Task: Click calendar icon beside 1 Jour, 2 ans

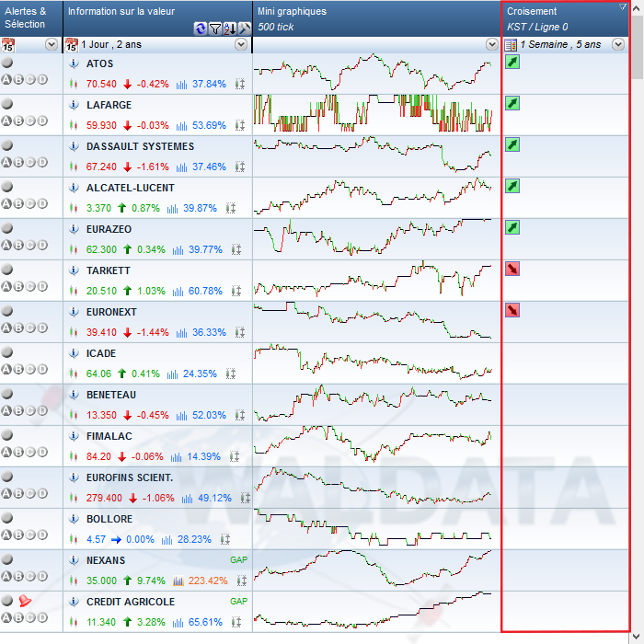Action: tap(72, 45)
